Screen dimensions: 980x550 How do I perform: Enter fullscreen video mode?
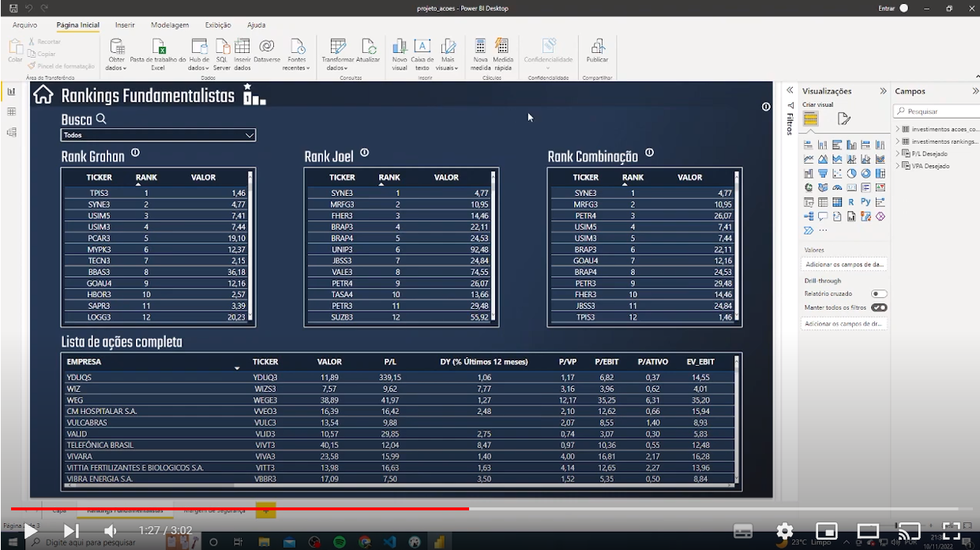952,531
